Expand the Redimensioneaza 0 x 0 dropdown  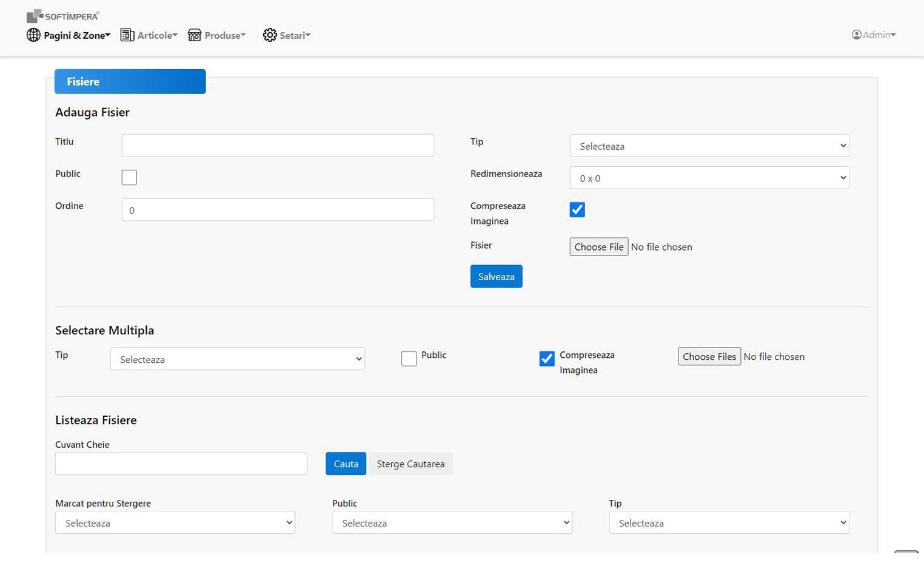709,178
